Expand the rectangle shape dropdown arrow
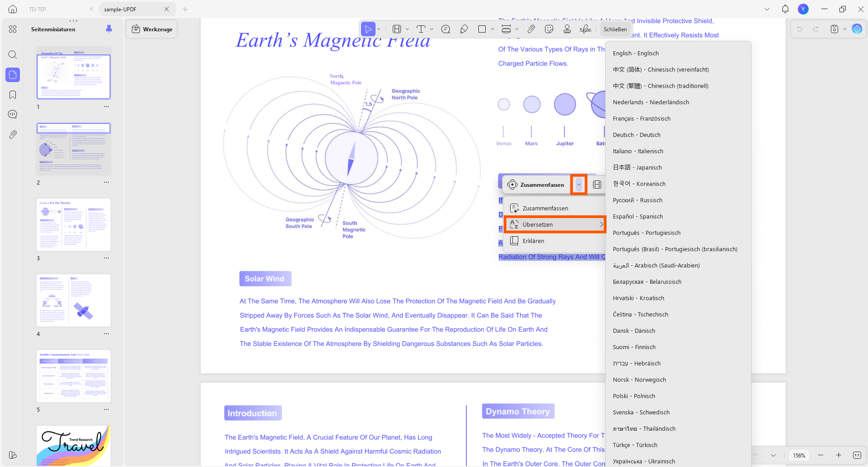Image resolution: width=868 pixels, height=467 pixels. tap(492, 29)
